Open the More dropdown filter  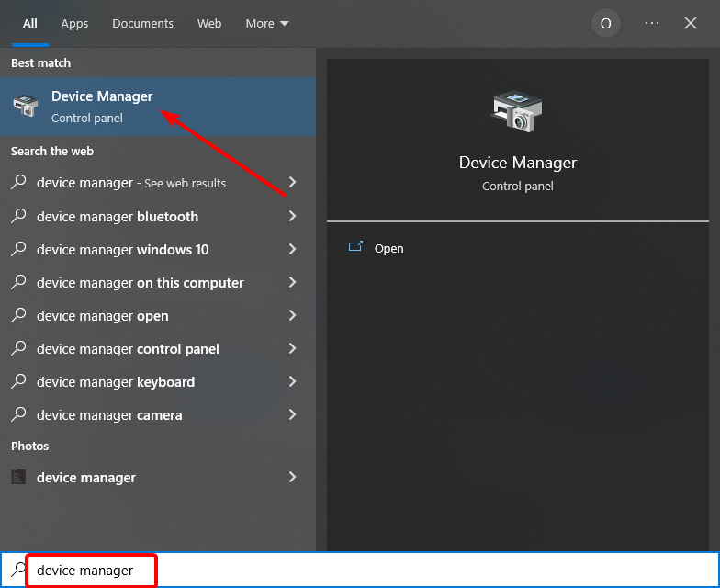click(x=267, y=24)
